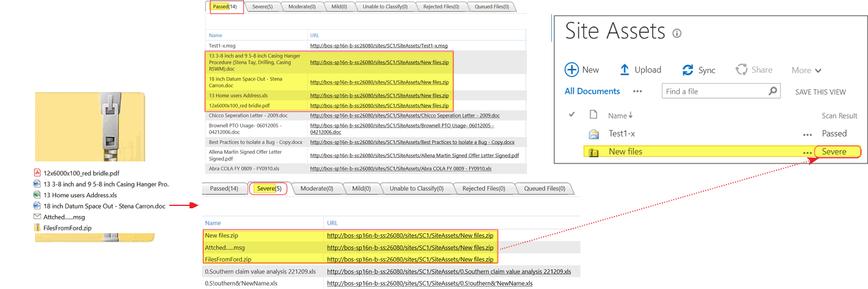Click the Excel icon of 13 Home users Address.xls

(37, 195)
